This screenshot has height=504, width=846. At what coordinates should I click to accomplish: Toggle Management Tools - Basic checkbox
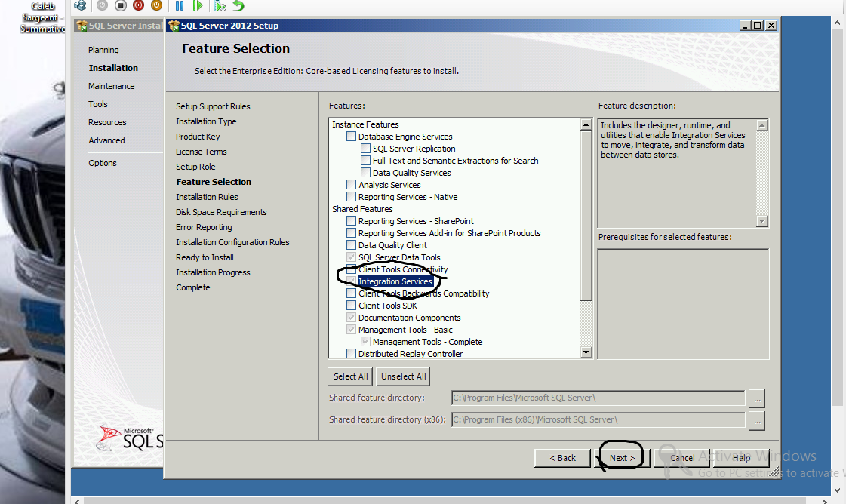(351, 329)
